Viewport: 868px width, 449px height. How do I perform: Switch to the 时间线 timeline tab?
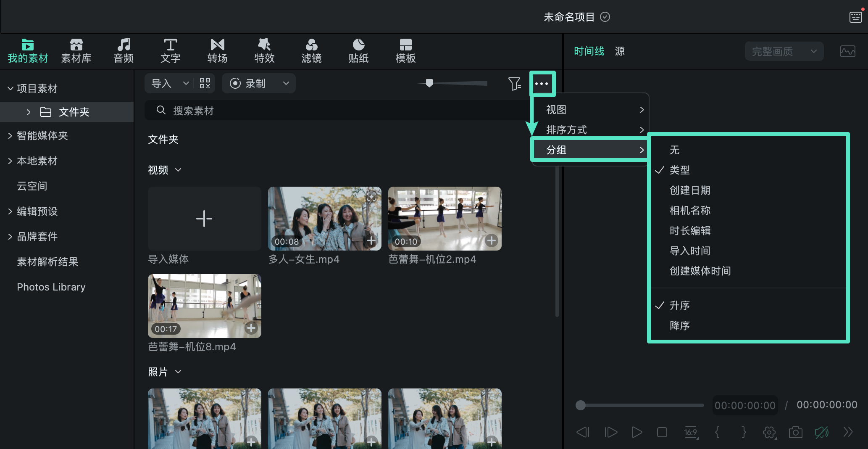(x=589, y=51)
